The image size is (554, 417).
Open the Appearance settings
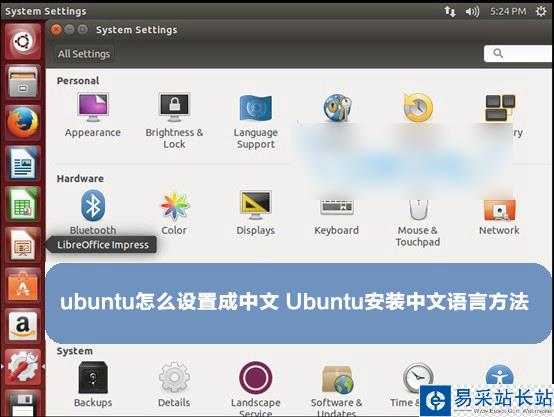tap(93, 115)
